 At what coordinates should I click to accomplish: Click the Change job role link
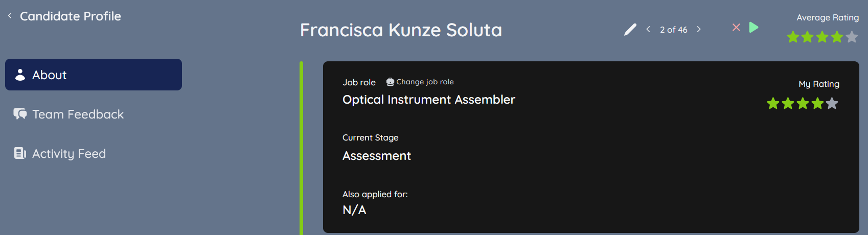(x=425, y=82)
